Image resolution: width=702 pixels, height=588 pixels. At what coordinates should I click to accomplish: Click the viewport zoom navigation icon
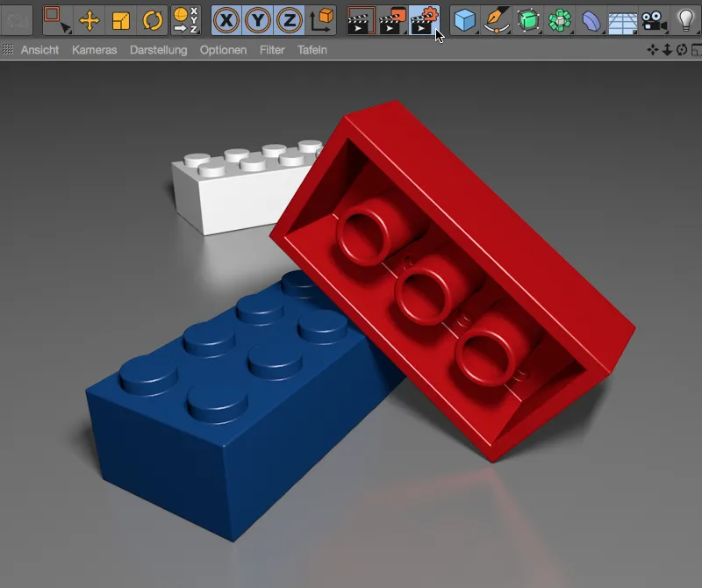coord(667,50)
